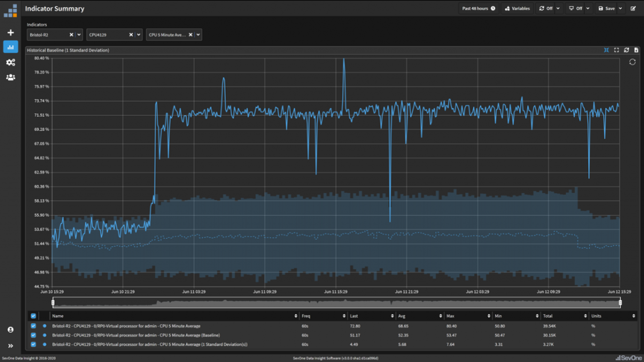Click the name of the 1 Standard Deviation row

150,344
